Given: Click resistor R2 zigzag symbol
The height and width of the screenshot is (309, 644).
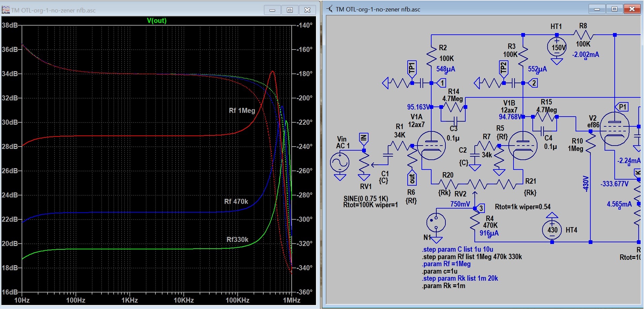Looking at the screenshot, I should coord(431,56).
